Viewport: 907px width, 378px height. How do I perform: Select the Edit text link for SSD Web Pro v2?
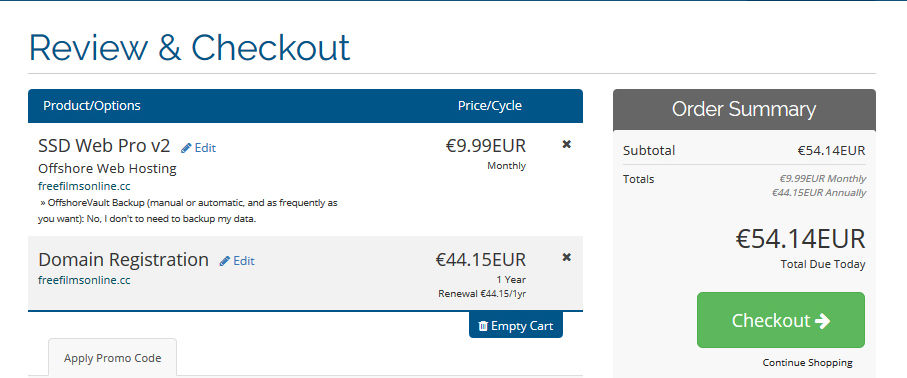205,148
